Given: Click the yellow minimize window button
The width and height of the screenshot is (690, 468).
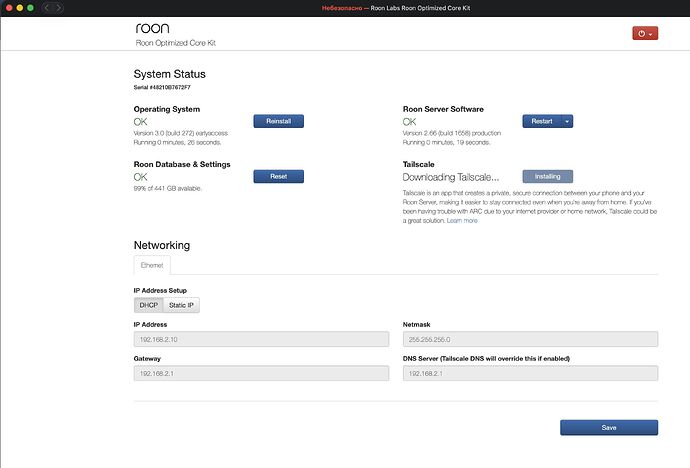Looking at the screenshot, I should tap(20, 8).
